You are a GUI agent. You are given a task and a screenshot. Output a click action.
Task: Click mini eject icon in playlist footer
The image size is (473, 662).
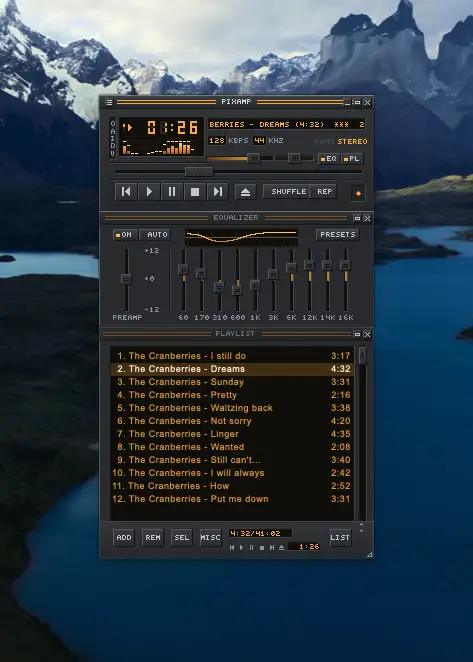tap(282, 547)
